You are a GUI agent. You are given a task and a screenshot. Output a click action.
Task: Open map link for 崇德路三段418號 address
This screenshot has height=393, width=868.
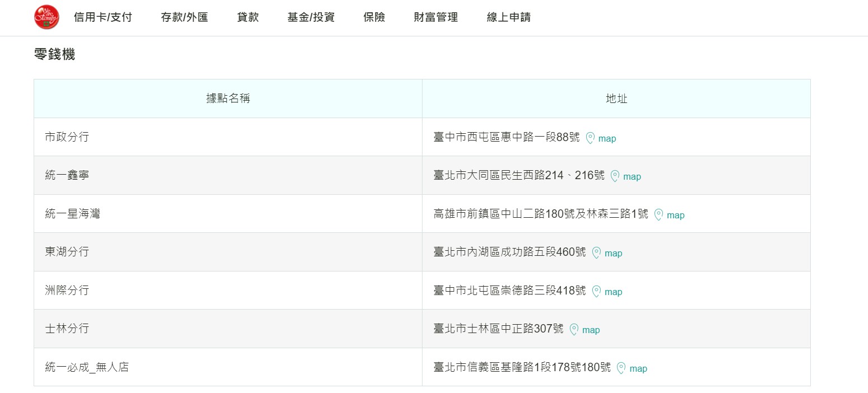pyautogui.click(x=614, y=292)
